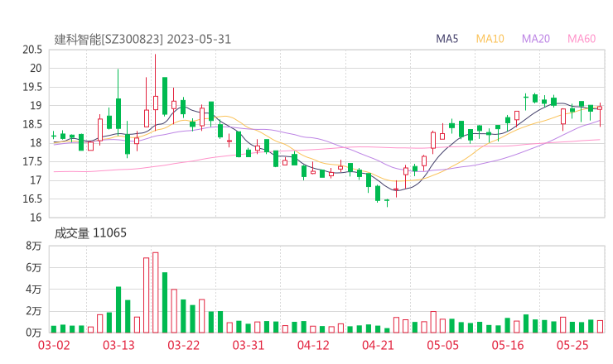This screenshot has height=364, width=613.
Task: Click the 17.5 price axis label
Action: coord(32,161)
